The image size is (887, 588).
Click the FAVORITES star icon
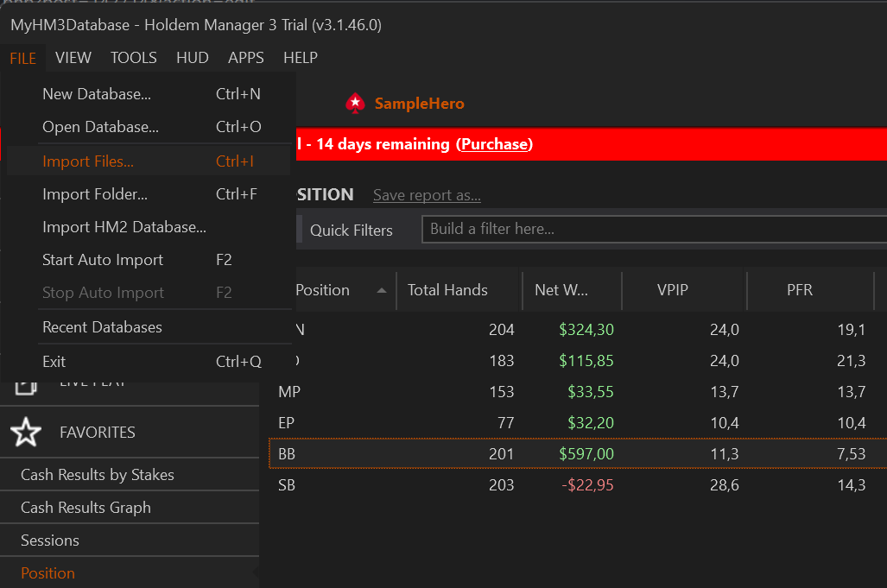click(26, 432)
